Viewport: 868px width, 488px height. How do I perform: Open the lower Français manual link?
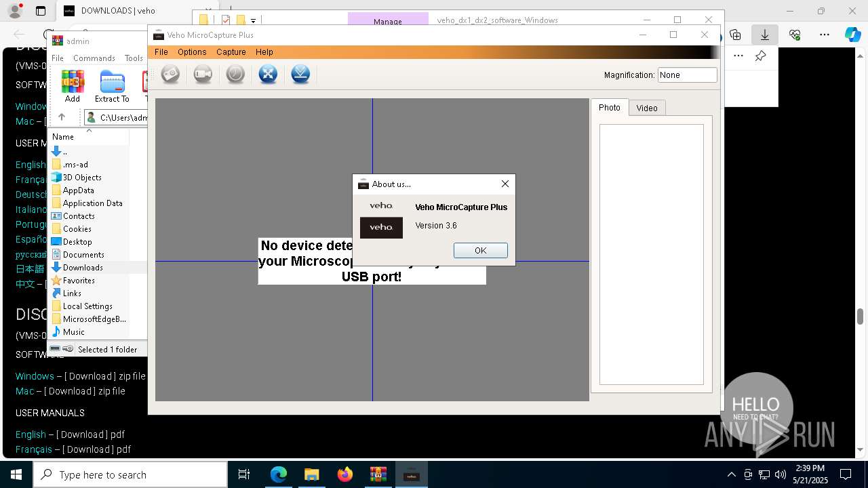(x=34, y=449)
